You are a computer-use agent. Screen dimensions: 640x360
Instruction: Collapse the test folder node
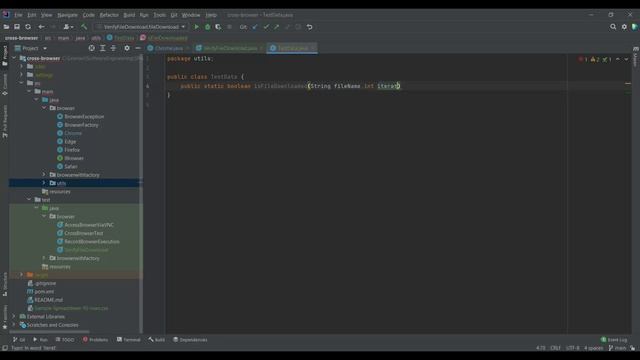(x=29, y=200)
